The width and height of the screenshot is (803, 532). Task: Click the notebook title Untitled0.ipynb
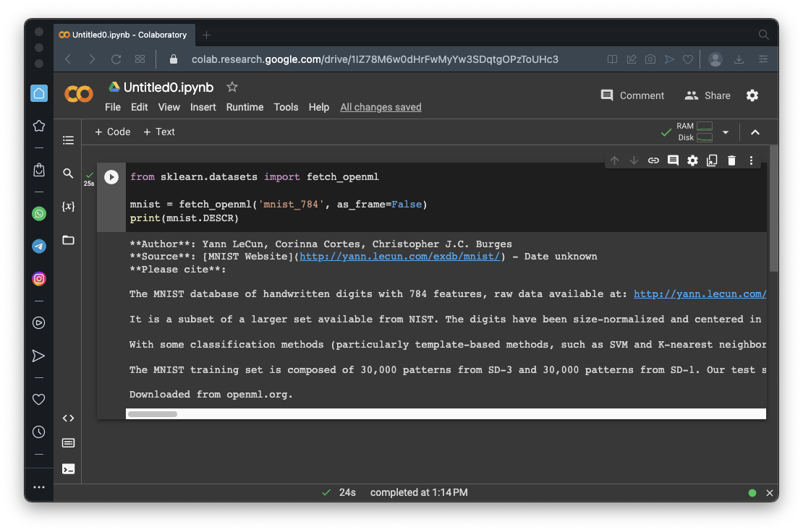(x=169, y=87)
